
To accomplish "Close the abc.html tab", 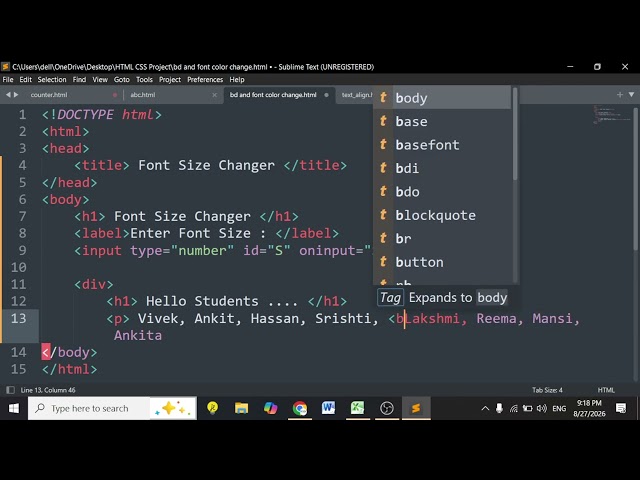I will click(x=215, y=95).
